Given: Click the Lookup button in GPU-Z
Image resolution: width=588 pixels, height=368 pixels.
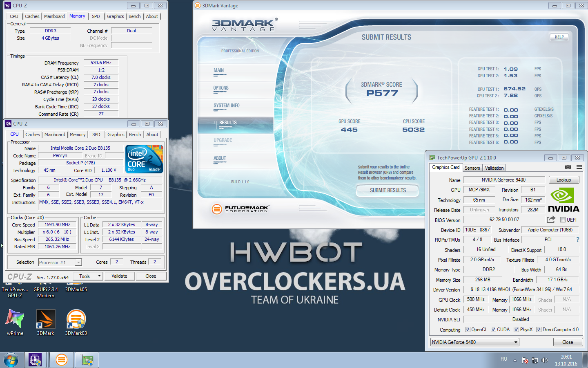Looking at the screenshot, I should pos(563,180).
